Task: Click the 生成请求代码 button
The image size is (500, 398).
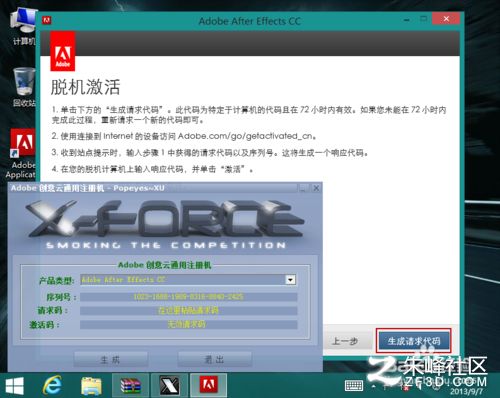Action: click(x=414, y=341)
